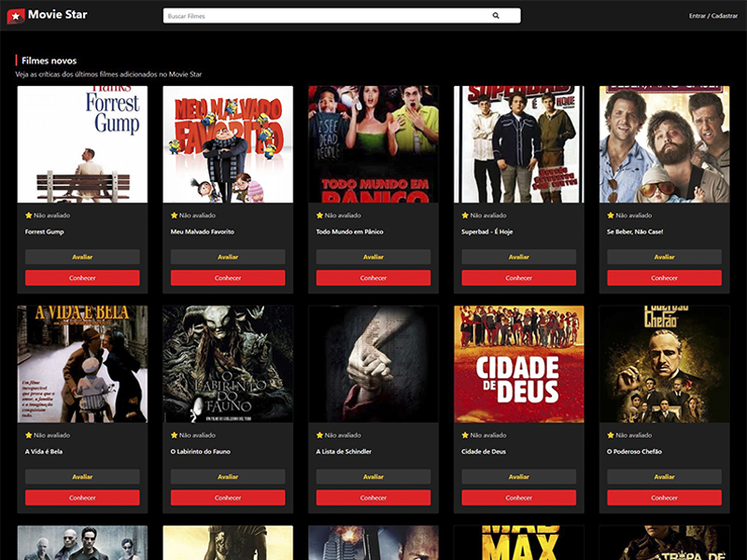This screenshot has height=560, width=747.
Task: Click the title text 'O Poderoso Chefão'
Action: 635,452
